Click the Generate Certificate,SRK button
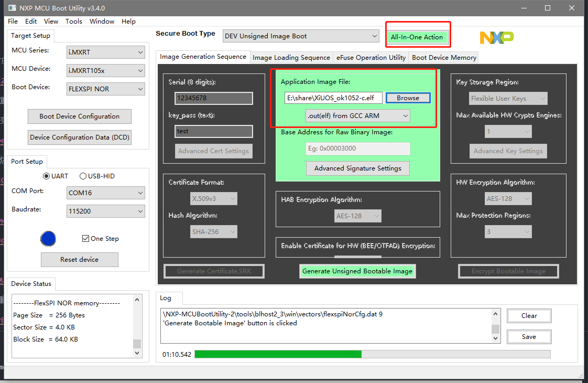Viewport: 588px width, 383px height. pyautogui.click(x=214, y=271)
